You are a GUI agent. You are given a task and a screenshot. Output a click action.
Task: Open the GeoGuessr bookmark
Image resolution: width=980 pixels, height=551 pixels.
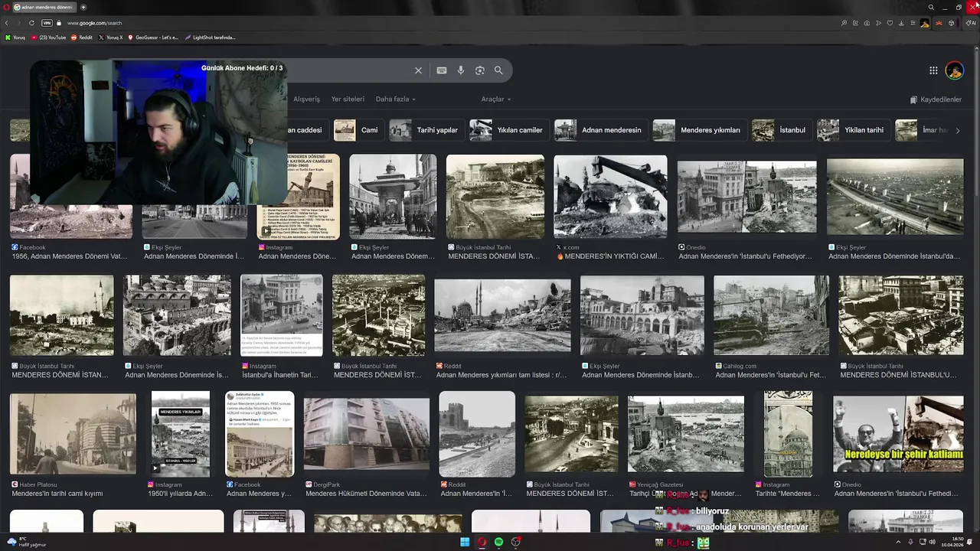[x=153, y=37]
